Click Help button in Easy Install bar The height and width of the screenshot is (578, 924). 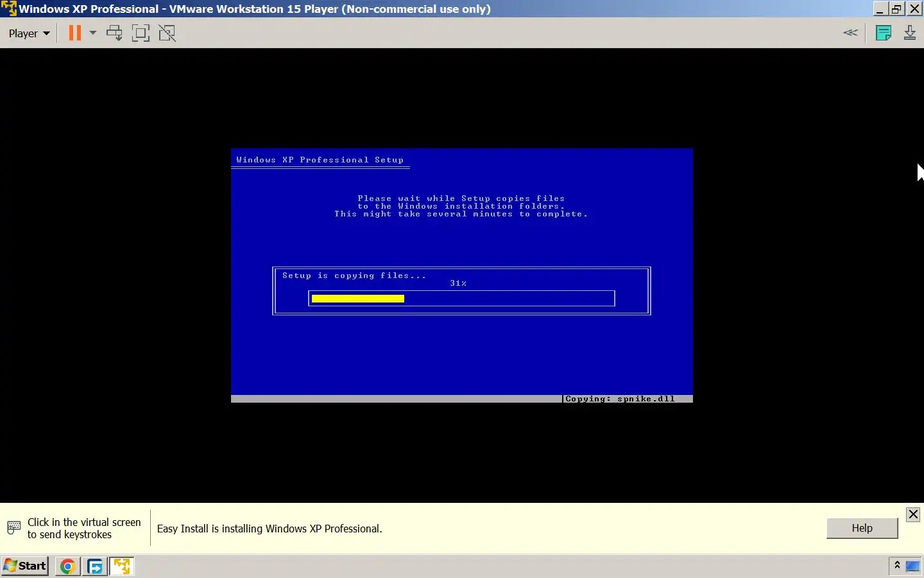pyautogui.click(x=862, y=528)
